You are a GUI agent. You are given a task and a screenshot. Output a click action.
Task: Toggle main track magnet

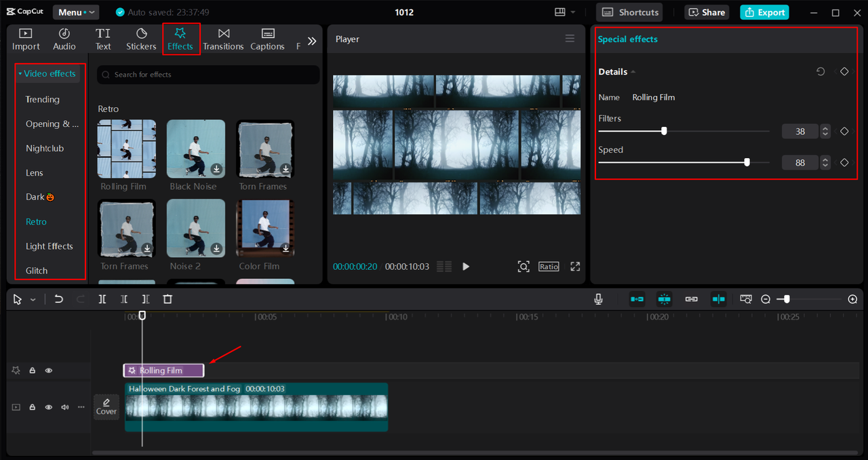[637, 299]
